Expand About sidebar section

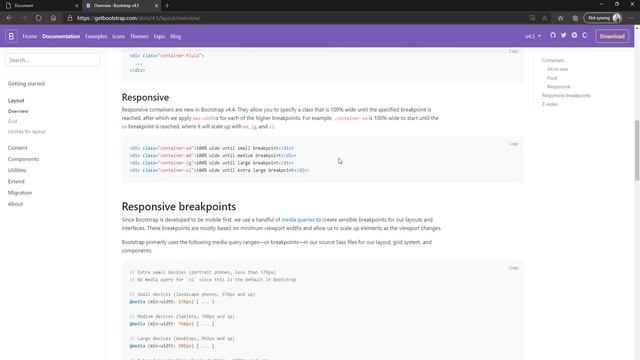point(15,204)
